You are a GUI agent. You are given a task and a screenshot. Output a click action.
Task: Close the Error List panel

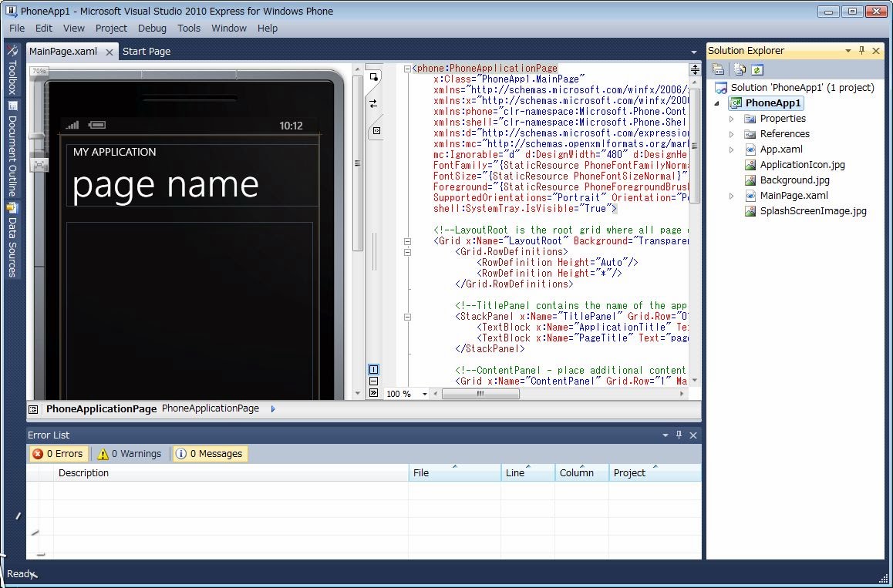pos(693,435)
